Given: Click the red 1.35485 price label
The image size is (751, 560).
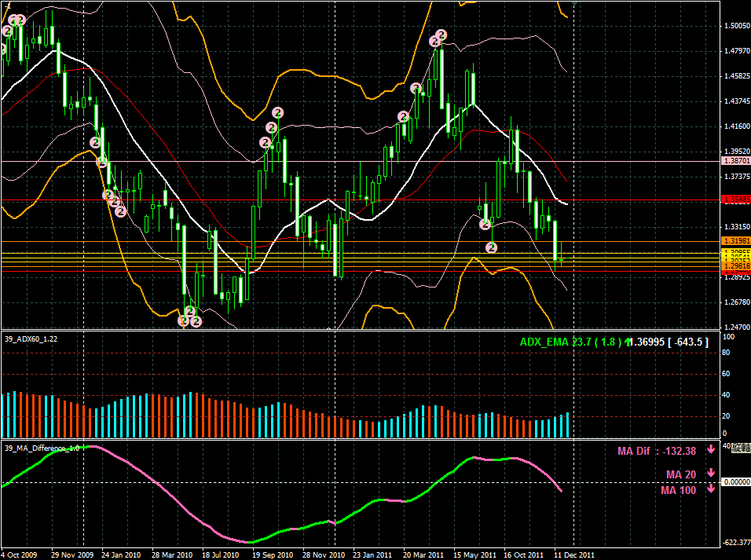Looking at the screenshot, I should click(x=736, y=199).
